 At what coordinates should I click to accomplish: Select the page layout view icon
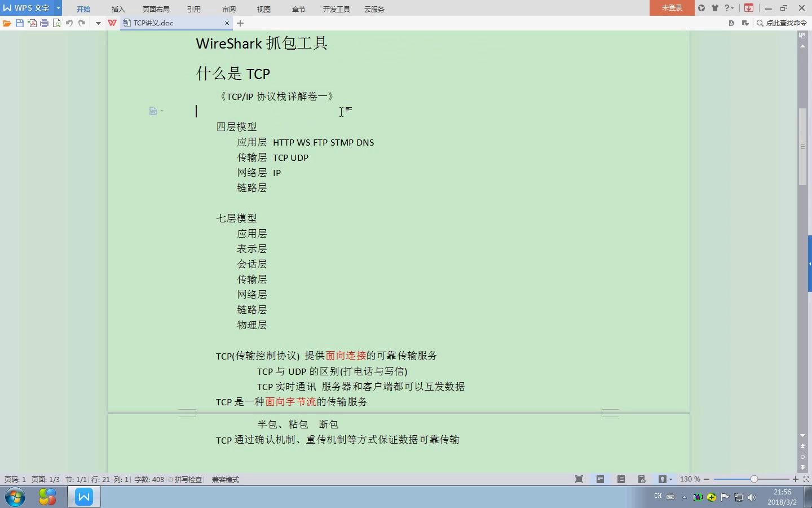600,479
